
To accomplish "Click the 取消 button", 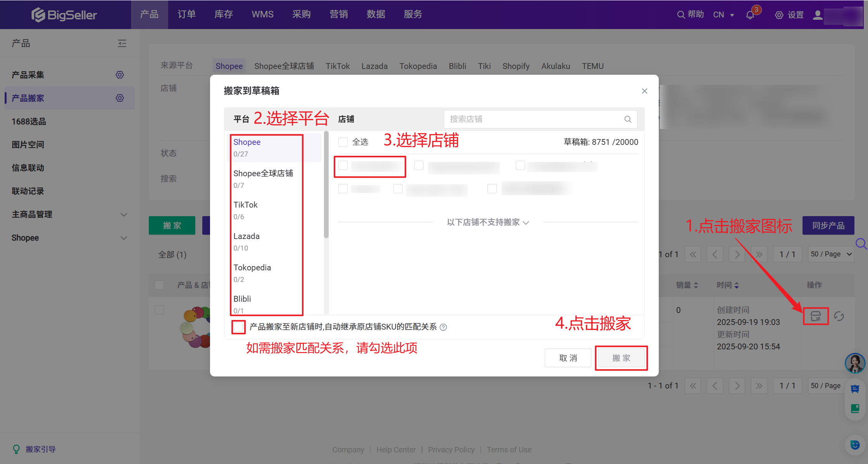I will pos(568,358).
